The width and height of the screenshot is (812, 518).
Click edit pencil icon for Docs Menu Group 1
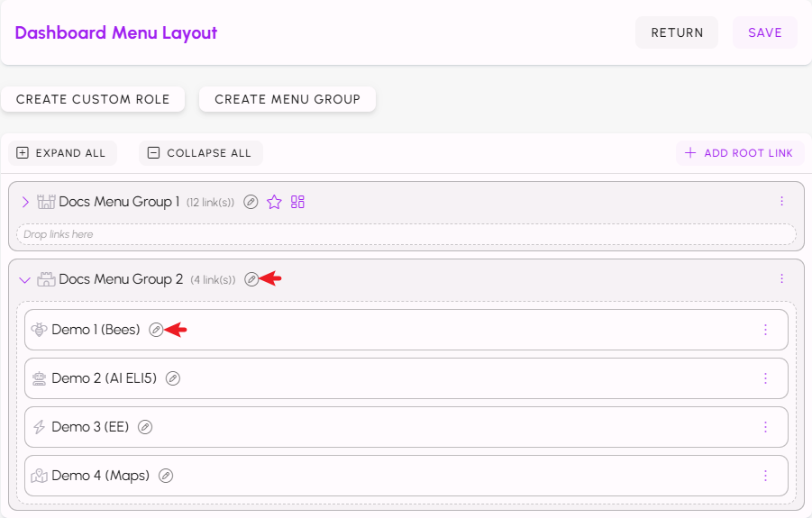tap(251, 202)
